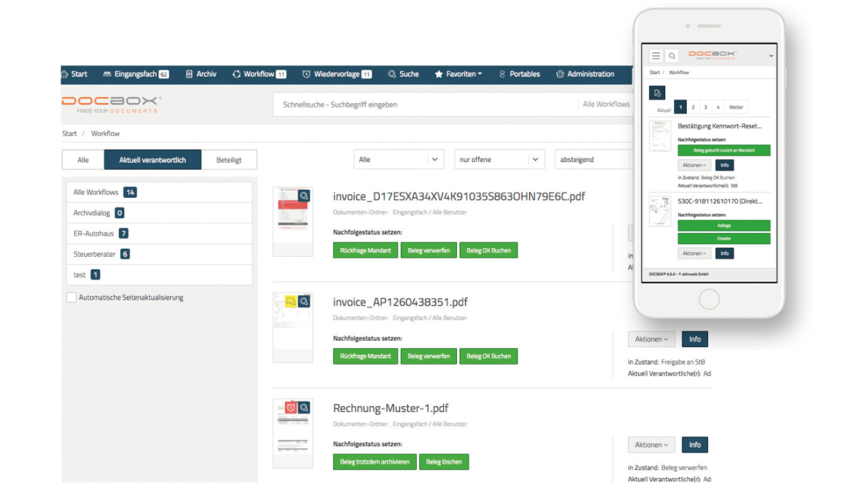This screenshot has width=868, height=488.
Task: Tap the dark document icon button on the phone
Action: [657, 93]
